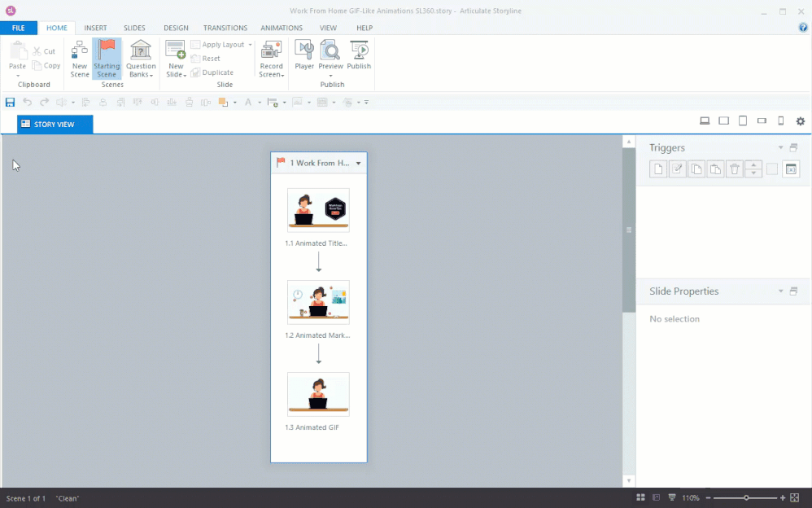Click the zoom slider handle
The height and width of the screenshot is (508, 812).
[746, 498]
